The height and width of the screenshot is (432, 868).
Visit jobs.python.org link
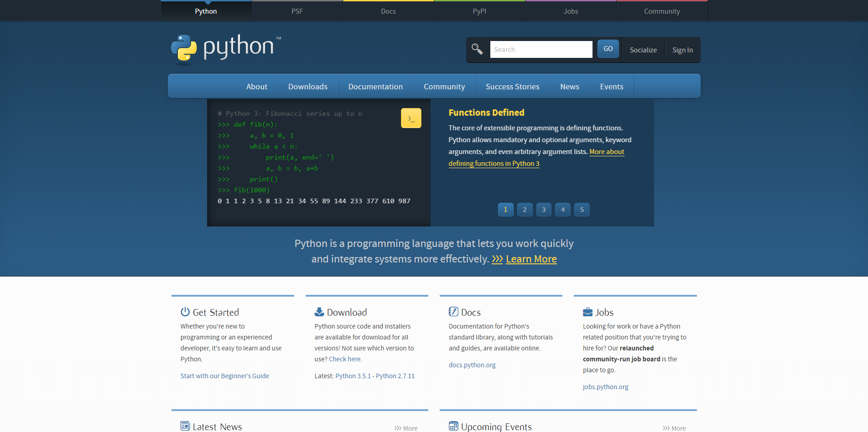coord(605,387)
